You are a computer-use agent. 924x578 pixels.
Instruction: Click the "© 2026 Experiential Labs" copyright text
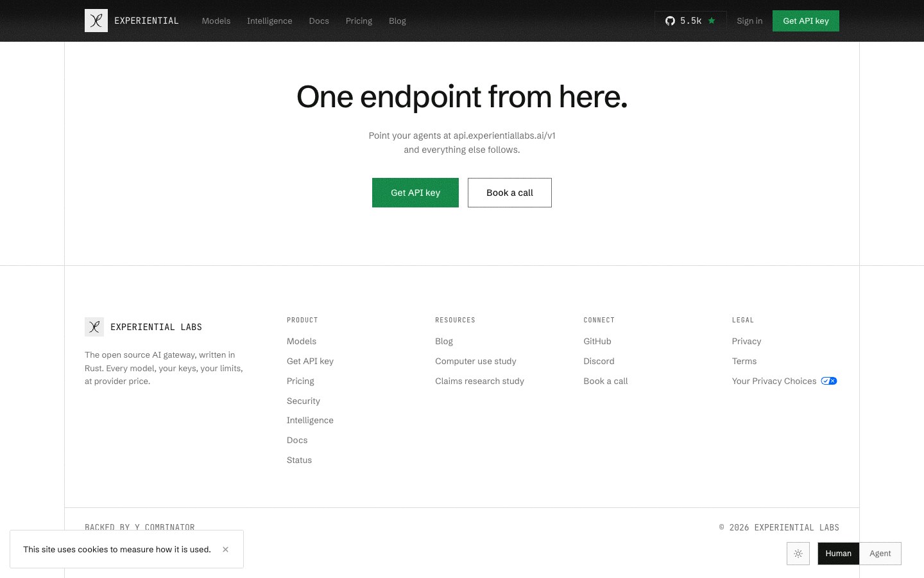coord(779,527)
